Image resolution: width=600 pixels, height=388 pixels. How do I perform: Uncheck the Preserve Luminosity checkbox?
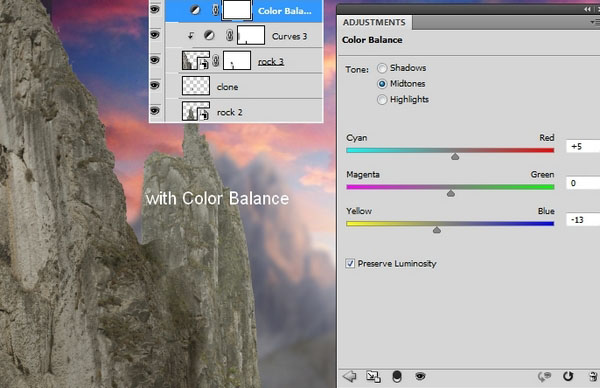(x=350, y=264)
